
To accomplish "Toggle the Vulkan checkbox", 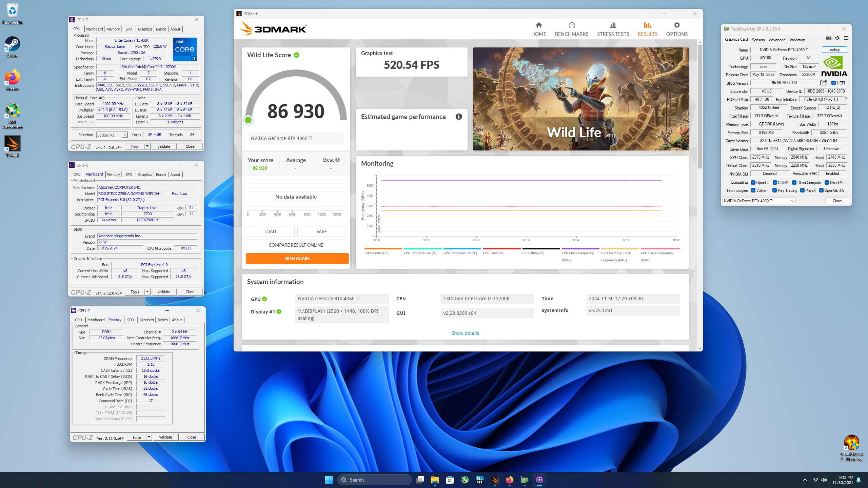I will point(753,190).
